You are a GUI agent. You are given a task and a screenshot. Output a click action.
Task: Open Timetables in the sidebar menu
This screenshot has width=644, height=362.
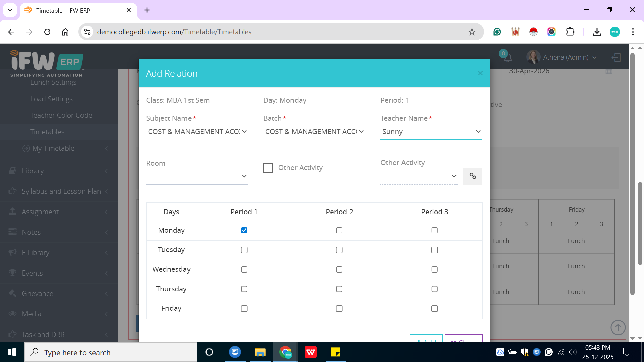click(47, 132)
